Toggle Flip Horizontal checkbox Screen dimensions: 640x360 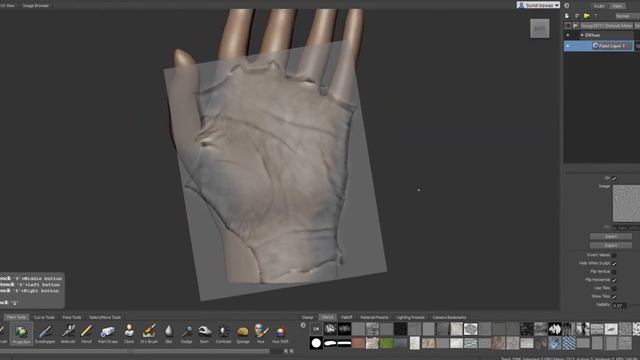click(x=614, y=280)
